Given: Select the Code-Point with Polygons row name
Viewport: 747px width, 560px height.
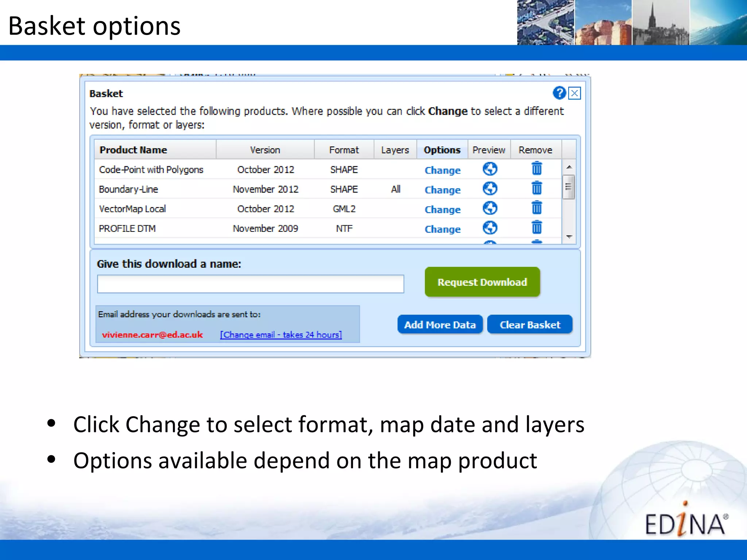Looking at the screenshot, I should pos(151,170).
